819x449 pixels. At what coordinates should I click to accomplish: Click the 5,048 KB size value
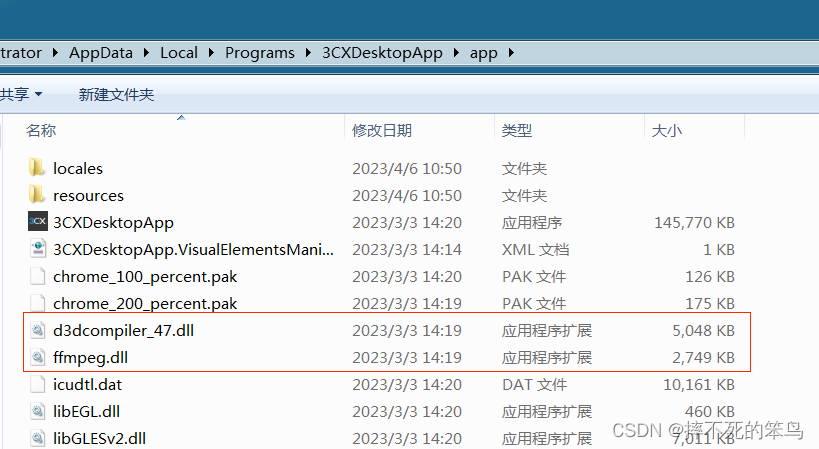point(704,330)
